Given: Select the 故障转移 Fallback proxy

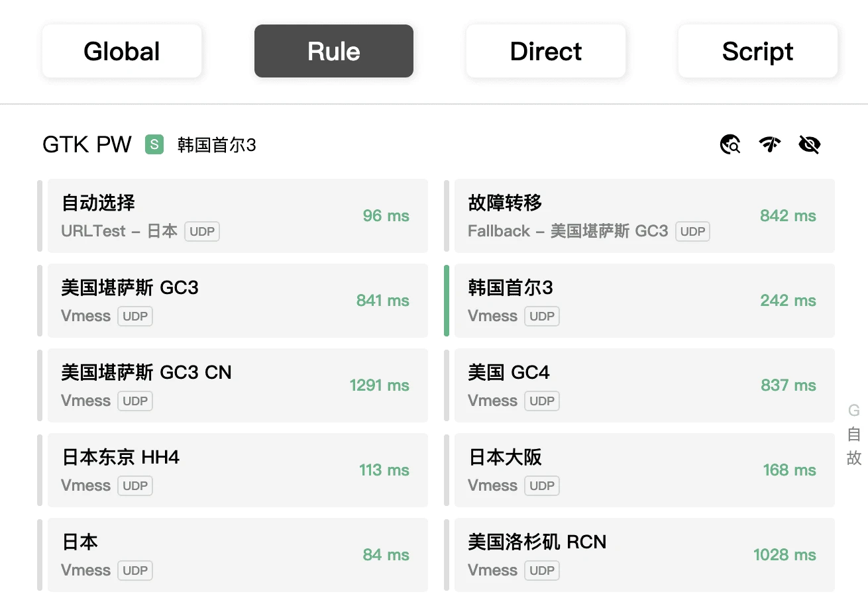Looking at the screenshot, I should click(644, 216).
